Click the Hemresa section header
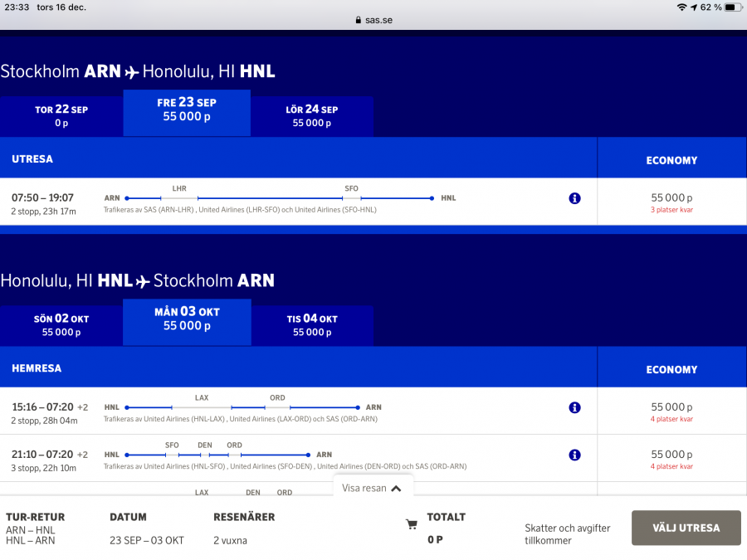747x560 pixels. [37, 368]
